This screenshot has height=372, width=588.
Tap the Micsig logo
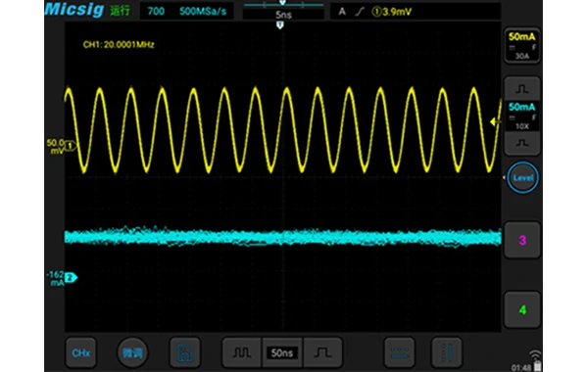pyautogui.click(x=74, y=9)
